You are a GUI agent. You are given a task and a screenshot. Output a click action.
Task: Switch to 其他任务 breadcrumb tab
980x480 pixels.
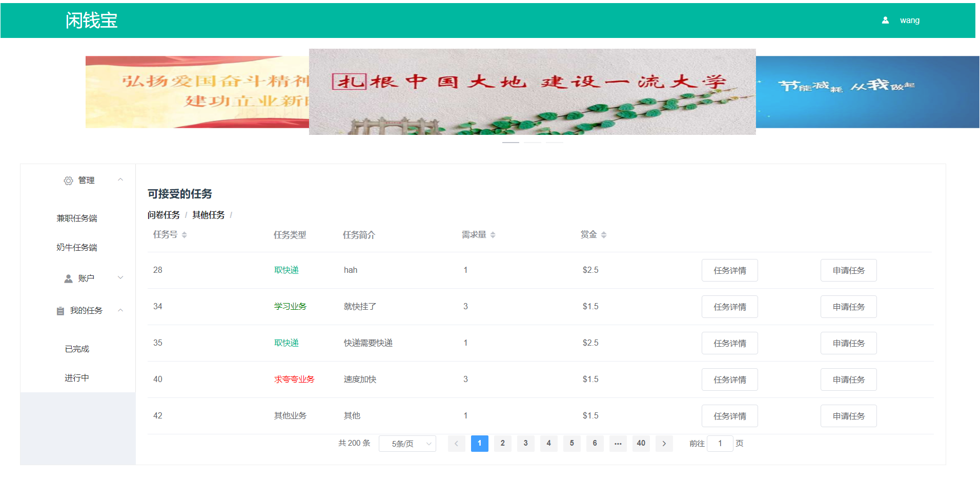tap(209, 215)
